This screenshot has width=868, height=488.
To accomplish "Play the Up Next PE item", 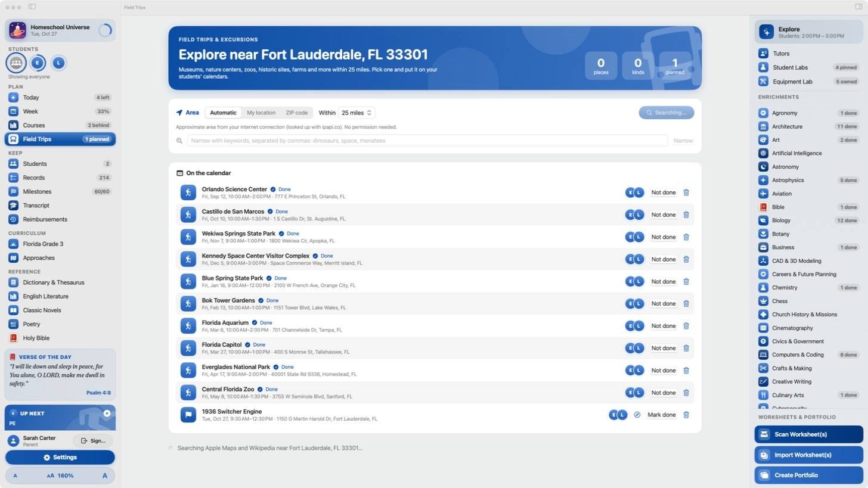I will point(107,413).
